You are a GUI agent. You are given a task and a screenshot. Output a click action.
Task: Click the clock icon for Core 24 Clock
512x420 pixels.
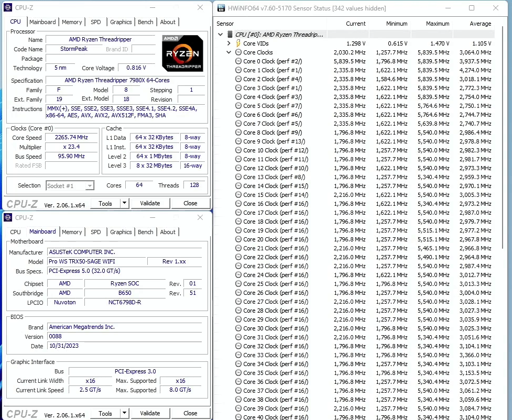click(x=238, y=275)
